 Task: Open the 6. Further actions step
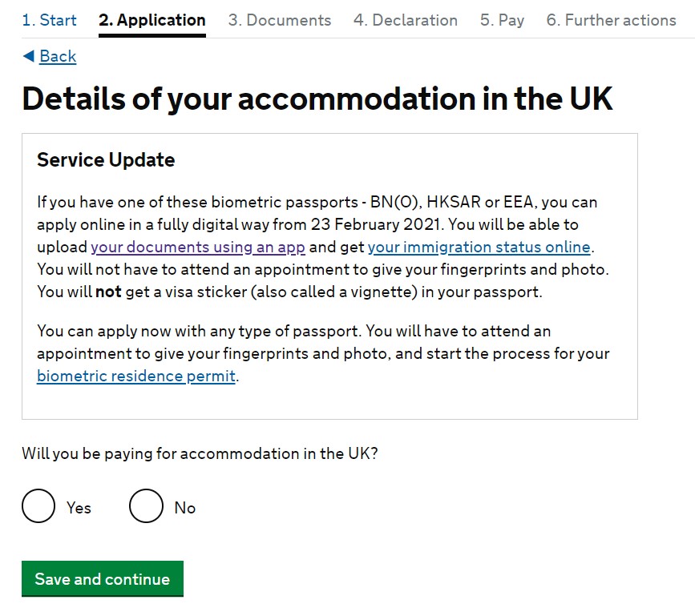point(611,20)
